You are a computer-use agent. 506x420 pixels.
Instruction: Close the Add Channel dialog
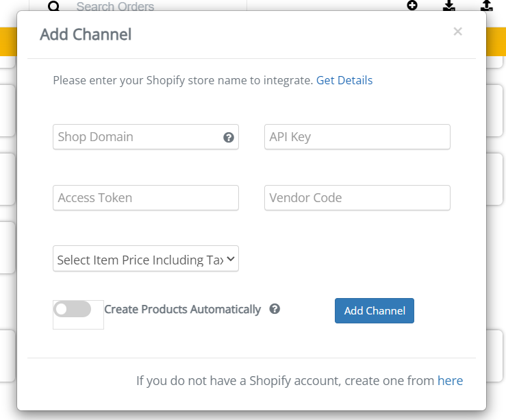tap(457, 32)
